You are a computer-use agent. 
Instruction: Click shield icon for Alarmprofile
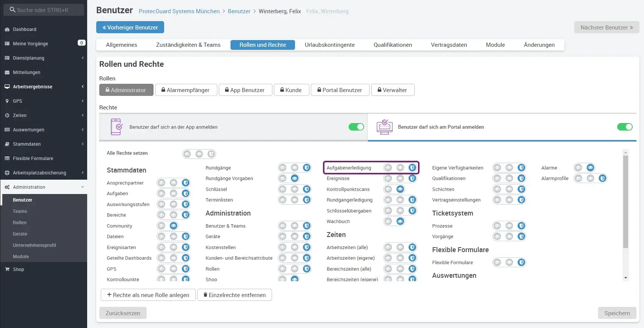[603, 178]
